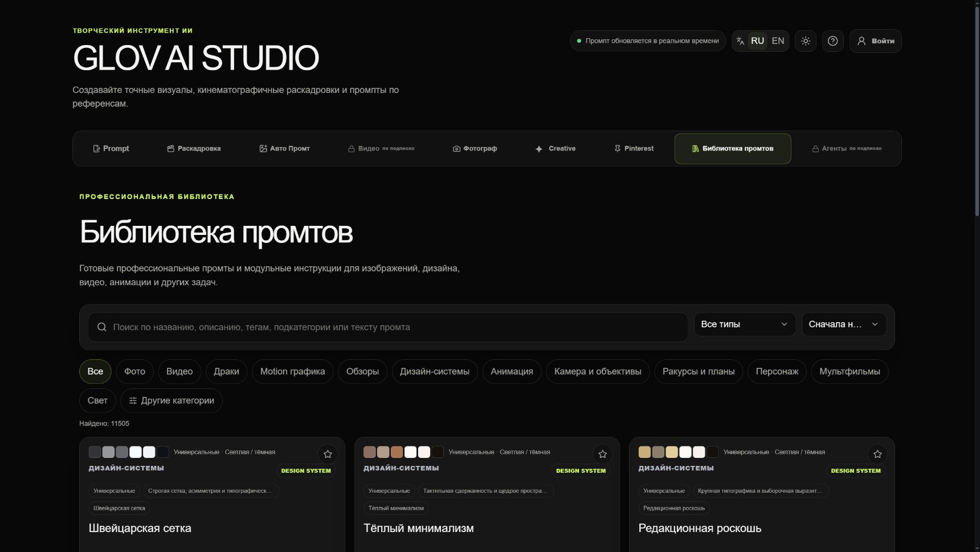Image resolution: width=980 pixels, height=552 pixels.
Task: Expand Другие категории filter list
Action: [171, 400]
